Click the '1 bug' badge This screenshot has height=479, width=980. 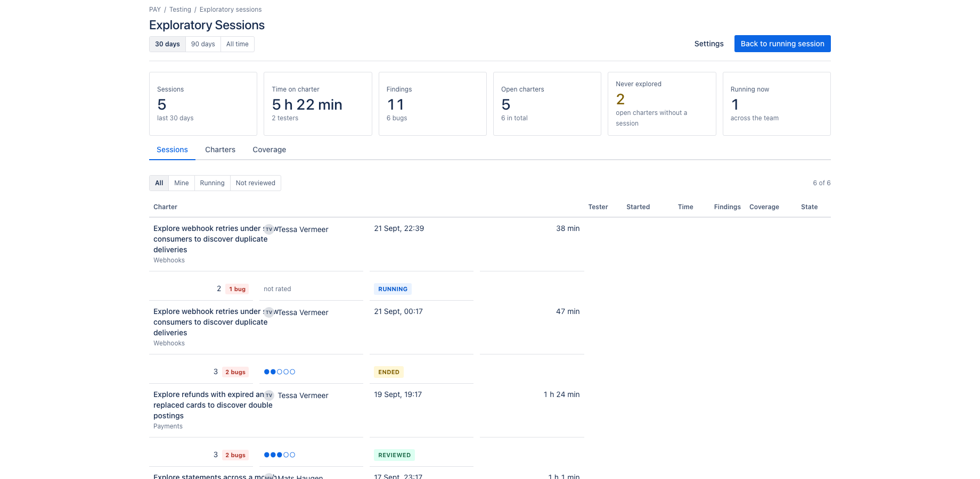pos(237,289)
